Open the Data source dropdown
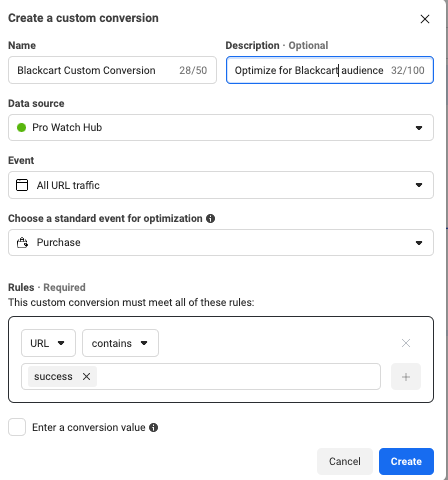Screen dimensions: 448x480 point(221,127)
